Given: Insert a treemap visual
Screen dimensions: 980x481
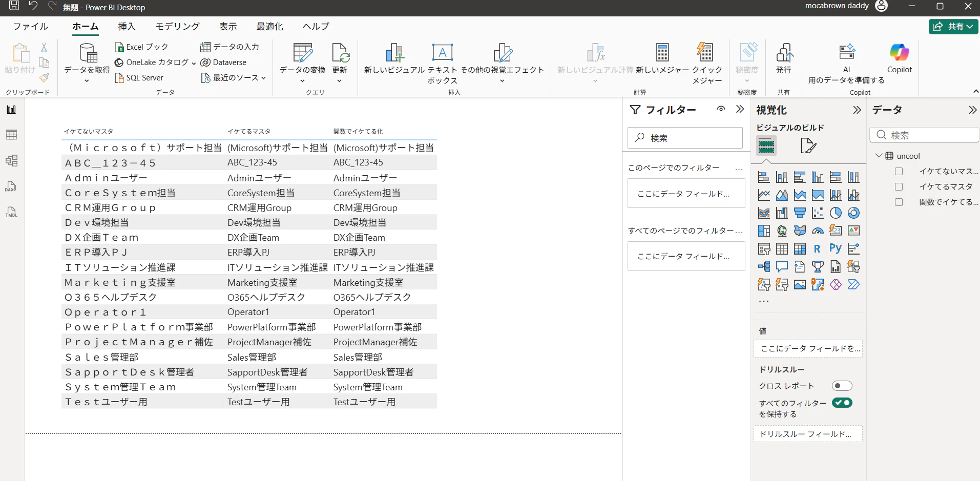Looking at the screenshot, I should (x=764, y=231).
